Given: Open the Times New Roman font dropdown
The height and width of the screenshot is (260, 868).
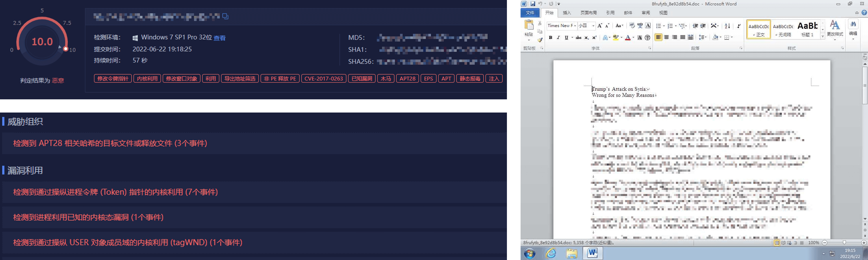Looking at the screenshot, I should 575,26.
